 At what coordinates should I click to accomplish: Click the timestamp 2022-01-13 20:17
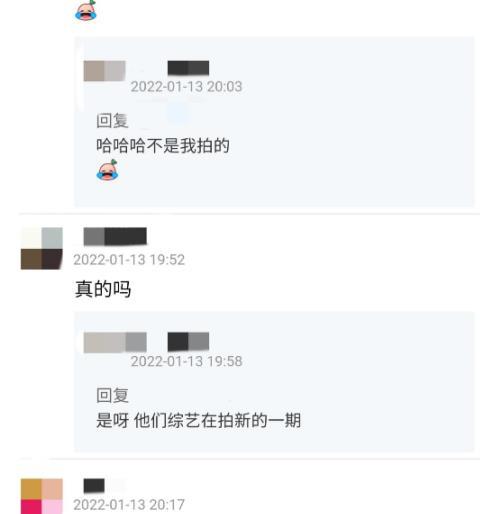(x=129, y=505)
